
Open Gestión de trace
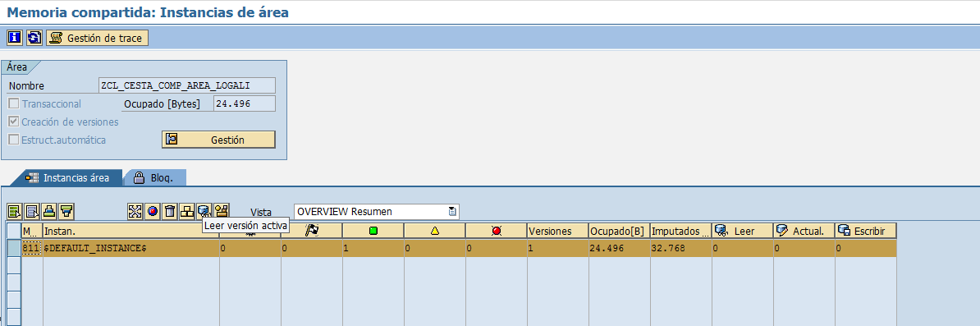pyautogui.click(x=98, y=38)
